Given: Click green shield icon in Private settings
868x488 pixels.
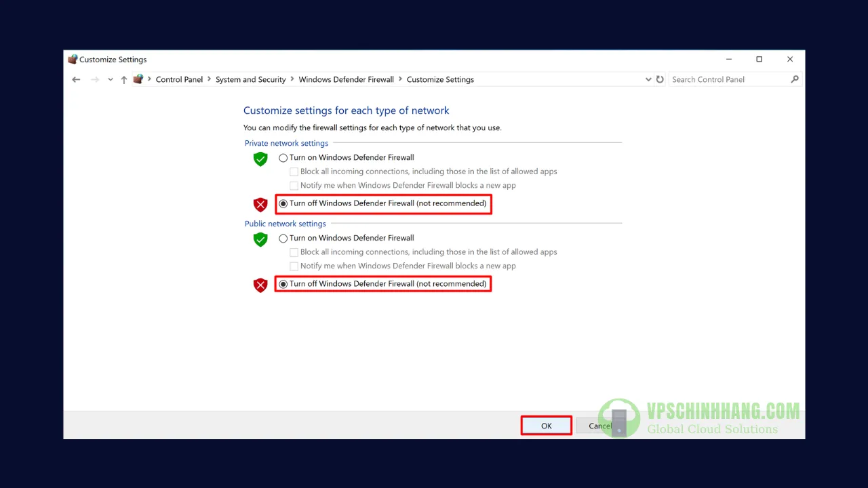Looking at the screenshot, I should pyautogui.click(x=260, y=159).
